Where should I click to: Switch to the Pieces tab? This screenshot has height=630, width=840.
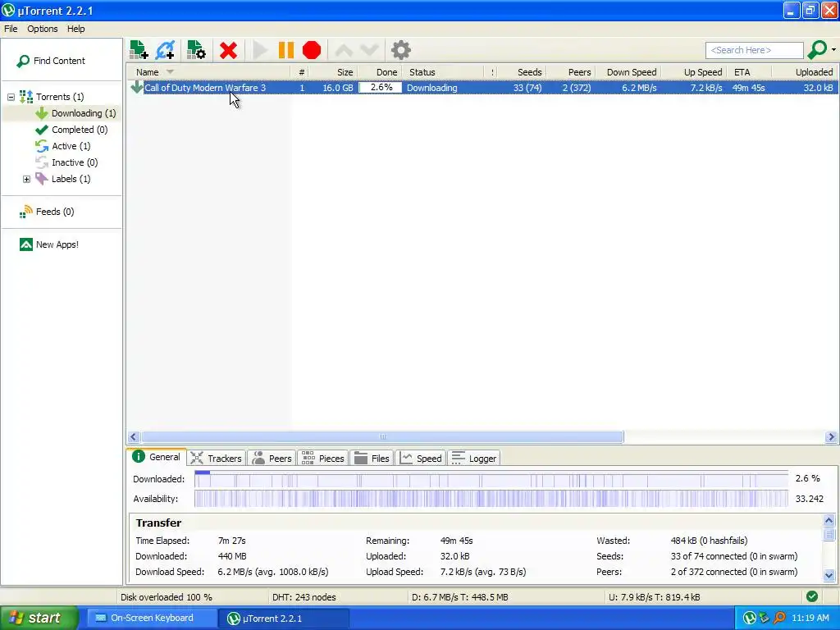point(323,459)
